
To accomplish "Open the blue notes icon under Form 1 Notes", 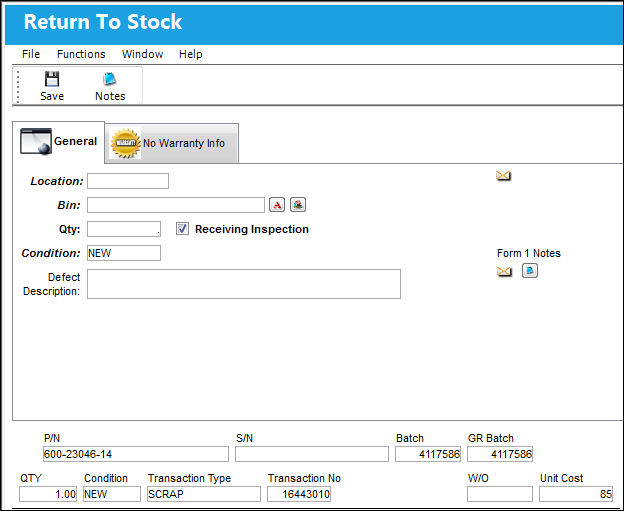I will coord(530,271).
